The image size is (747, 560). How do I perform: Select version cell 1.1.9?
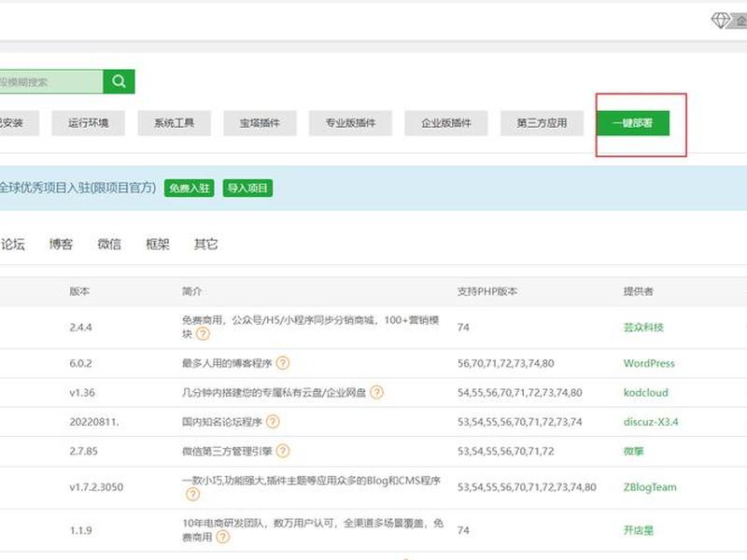[80, 530]
